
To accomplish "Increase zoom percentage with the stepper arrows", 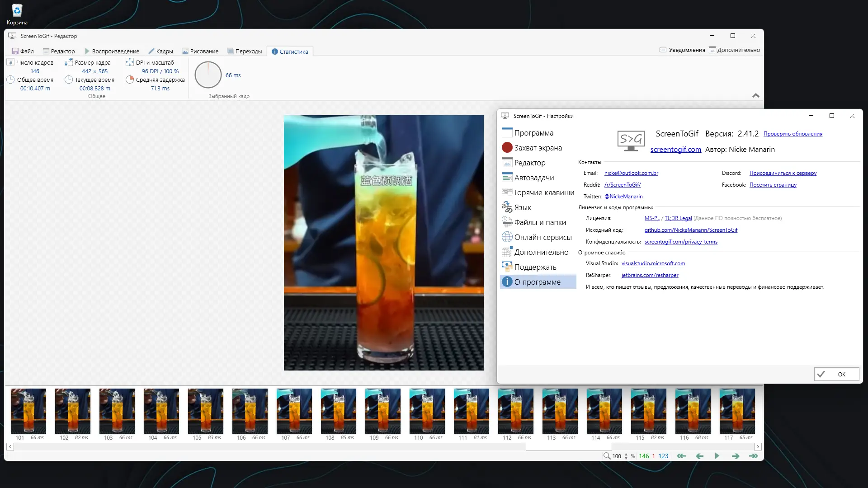I will 627,456.
